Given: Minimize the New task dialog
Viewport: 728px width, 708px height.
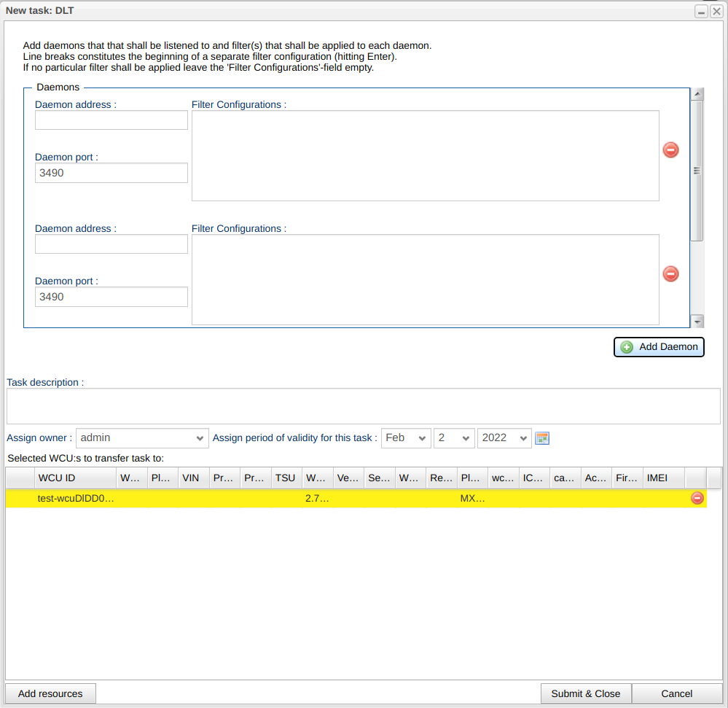Looking at the screenshot, I should click(x=702, y=12).
